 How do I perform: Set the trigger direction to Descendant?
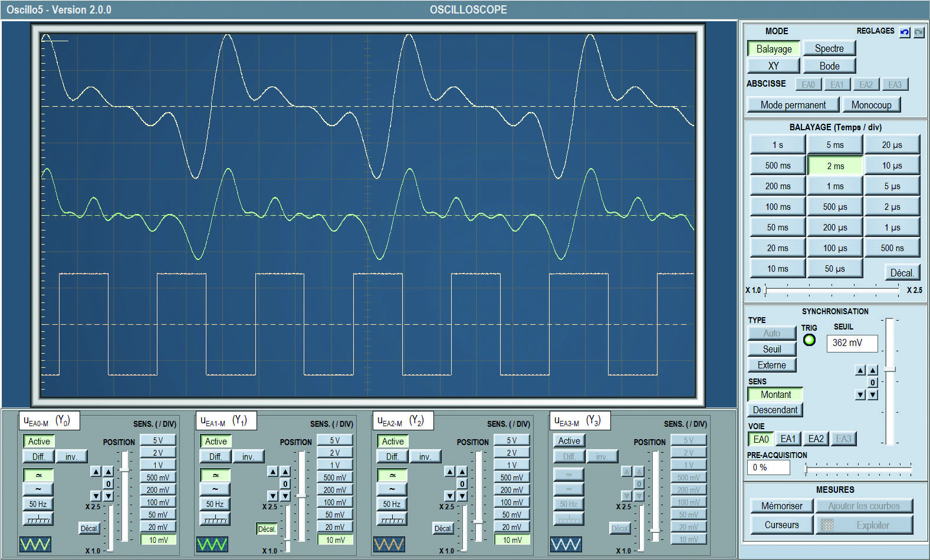coord(775,410)
